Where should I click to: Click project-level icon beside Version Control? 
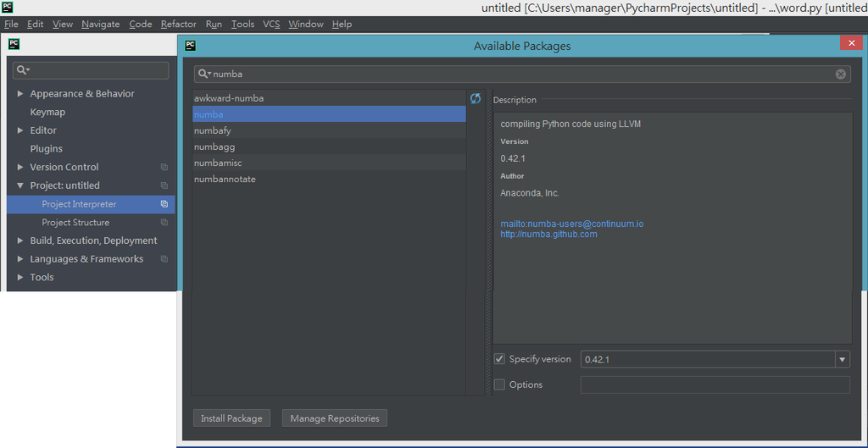(164, 167)
